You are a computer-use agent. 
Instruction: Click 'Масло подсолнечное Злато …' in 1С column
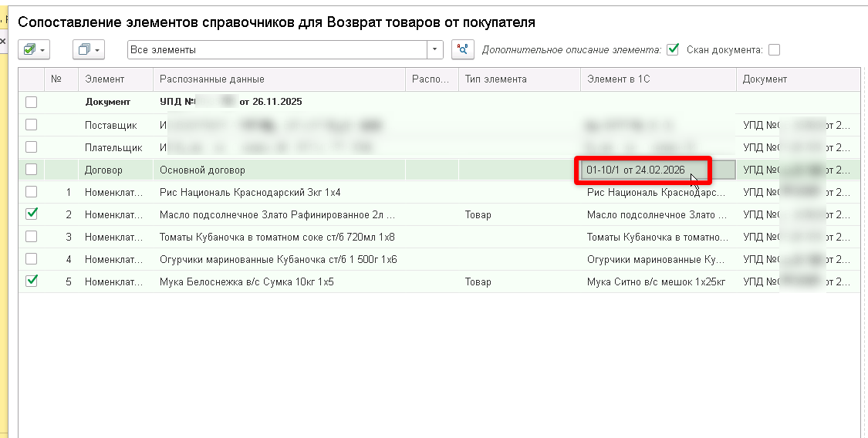click(x=658, y=214)
